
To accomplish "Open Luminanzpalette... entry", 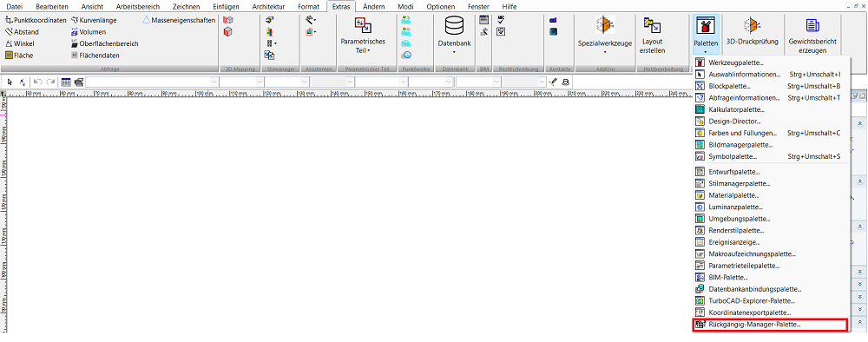I will point(770,207).
